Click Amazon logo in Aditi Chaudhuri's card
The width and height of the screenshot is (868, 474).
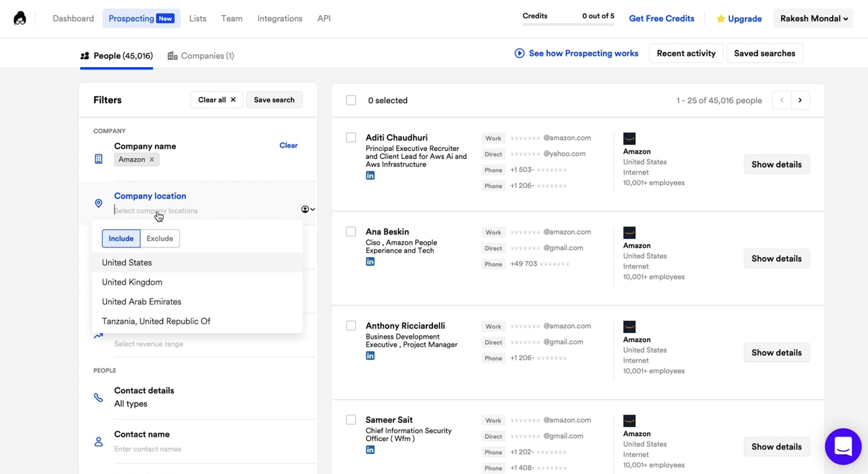(629, 138)
